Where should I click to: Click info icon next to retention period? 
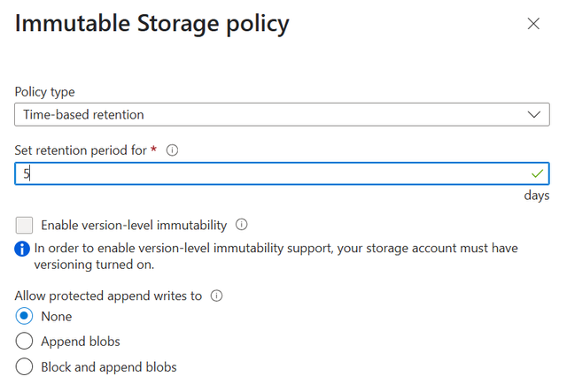tap(172, 150)
